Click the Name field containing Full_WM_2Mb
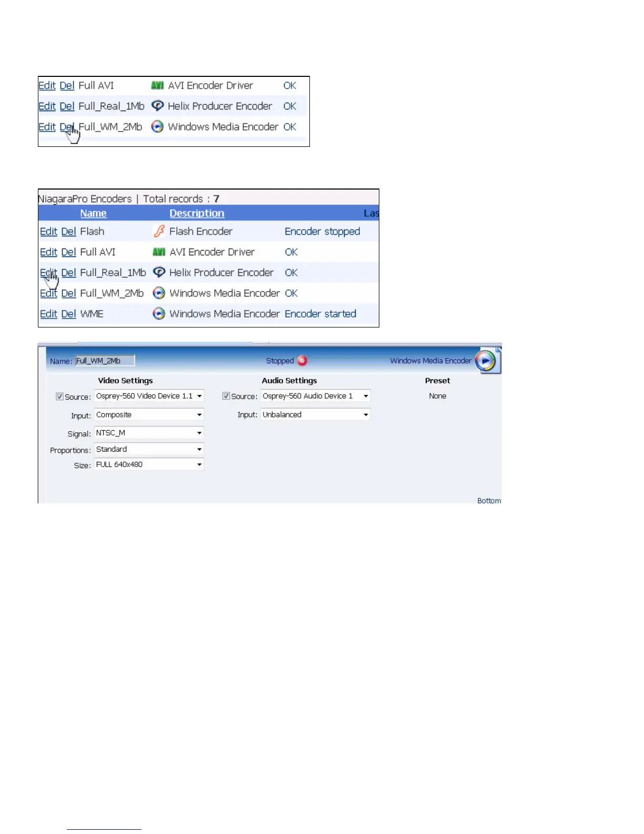This screenshot has width=644, height=834. pyautogui.click(x=105, y=361)
